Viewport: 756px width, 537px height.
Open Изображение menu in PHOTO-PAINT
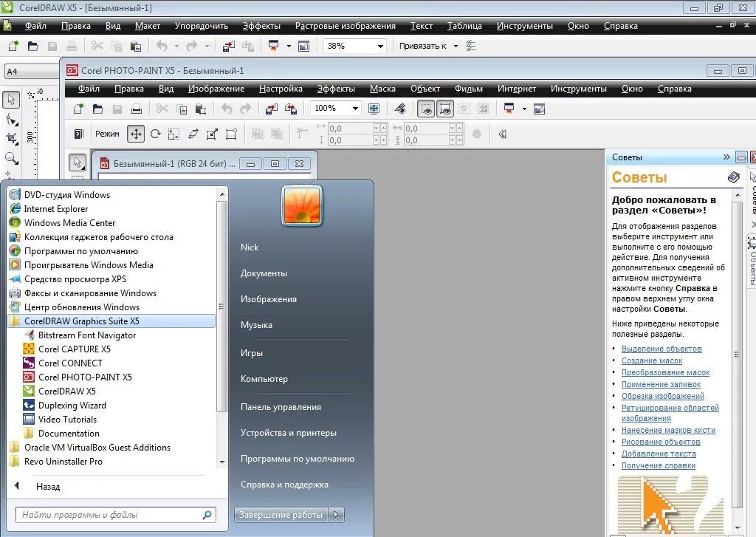click(x=216, y=89)
